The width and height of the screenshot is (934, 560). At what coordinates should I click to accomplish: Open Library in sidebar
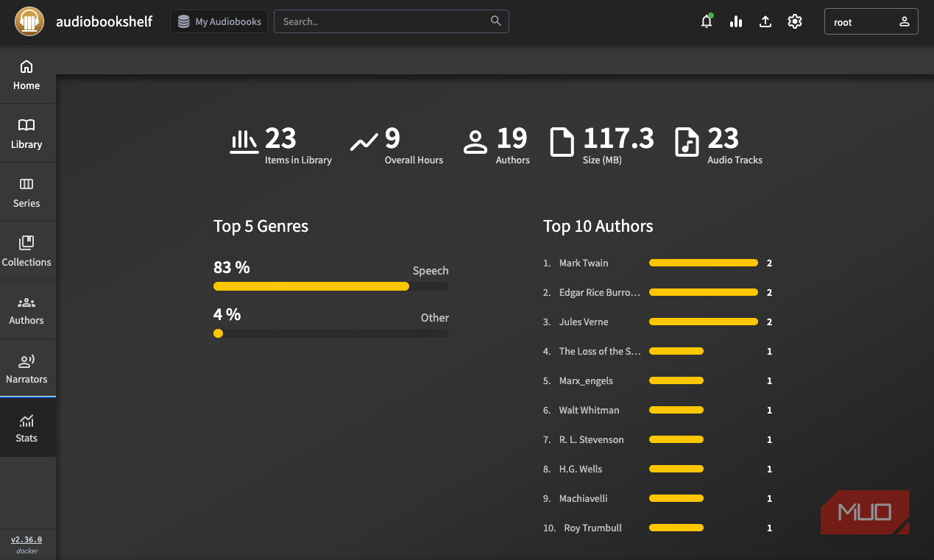[27, 133]
